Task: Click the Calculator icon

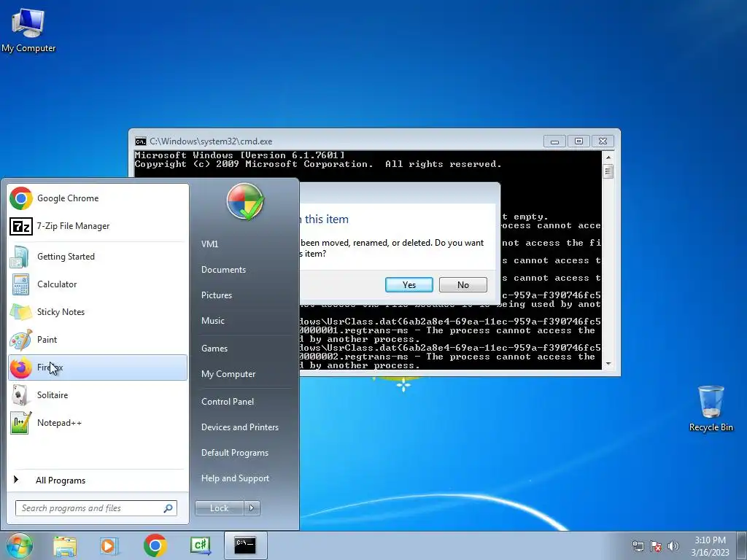Action: point(20,285)
